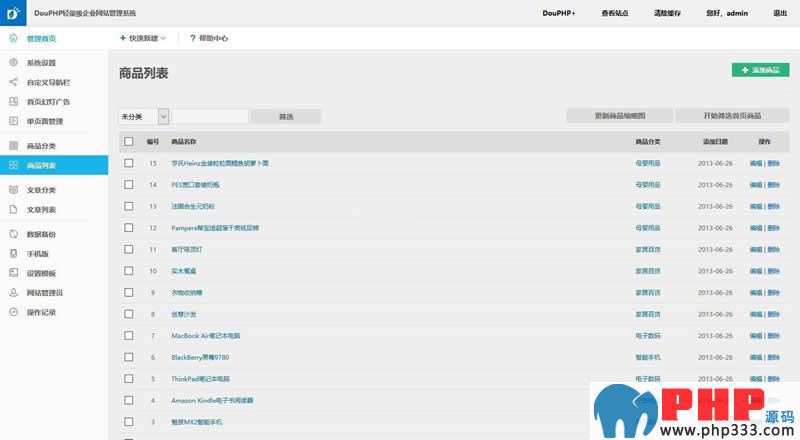This screenshot has height=440, width=800.
Task: Click the 更新商品缩略图 button
Action: coord(619,116)
